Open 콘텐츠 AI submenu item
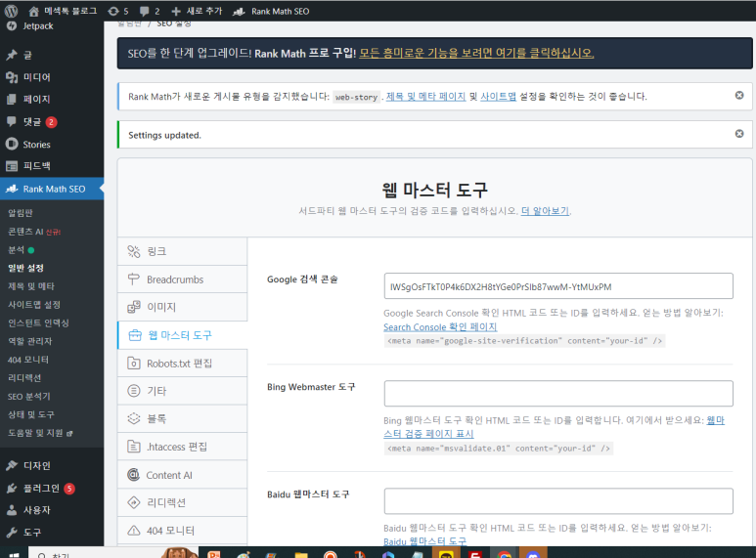756x558 pixels. 34,232
